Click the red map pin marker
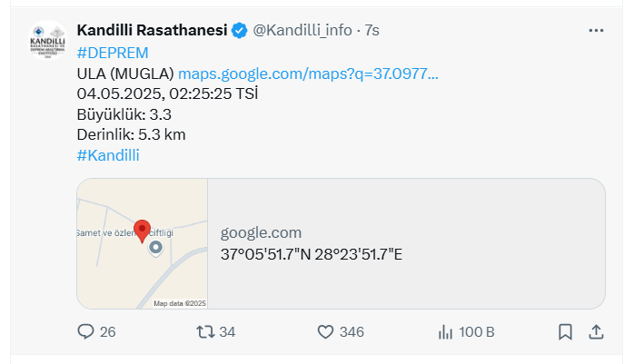634x364 pixels. 143,231
